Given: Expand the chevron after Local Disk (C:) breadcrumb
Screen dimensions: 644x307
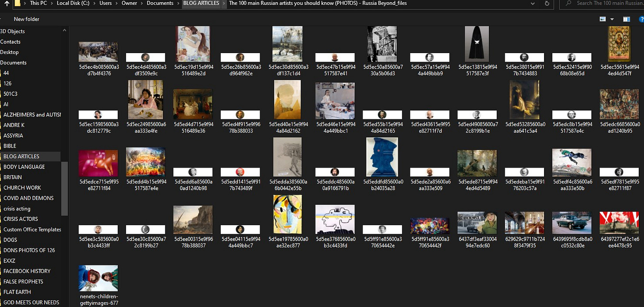Looking at the screenshot, I should 95,4.
